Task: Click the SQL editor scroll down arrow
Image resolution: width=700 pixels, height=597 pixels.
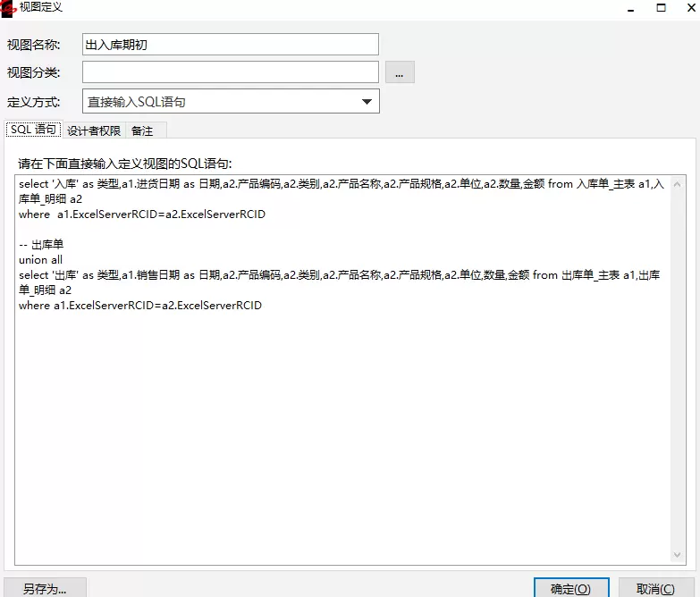Action: coord(679,555)
